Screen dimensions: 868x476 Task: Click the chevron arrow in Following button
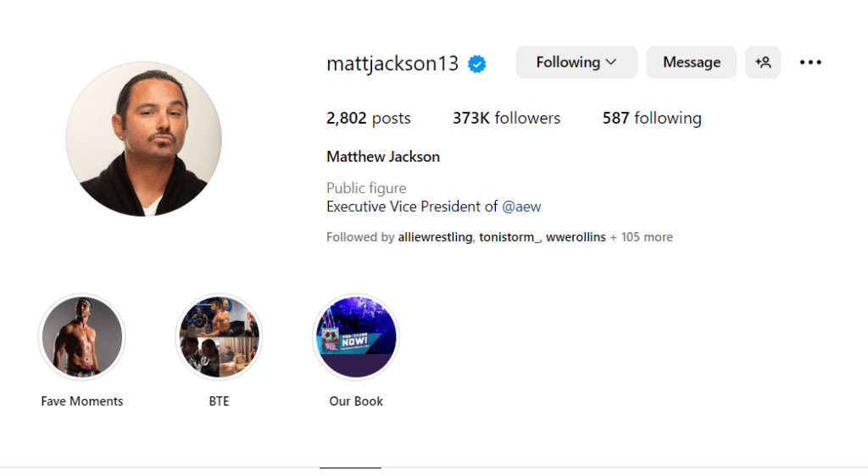tap(611, 62)
